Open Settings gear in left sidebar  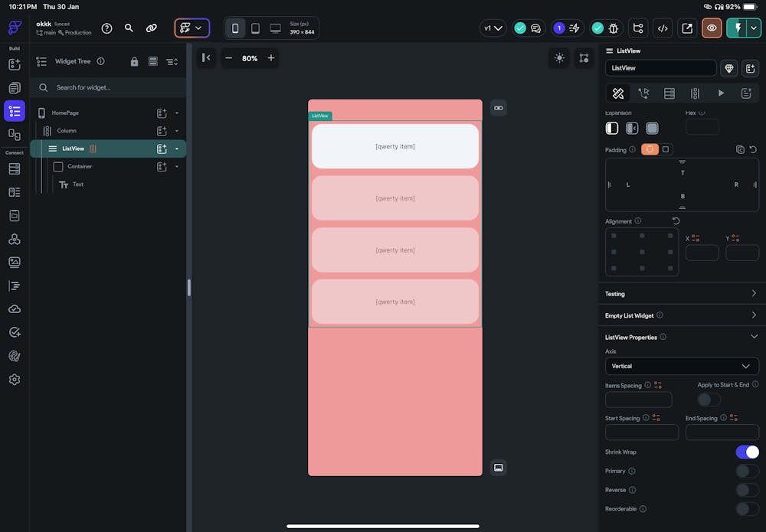coord(14,380)
